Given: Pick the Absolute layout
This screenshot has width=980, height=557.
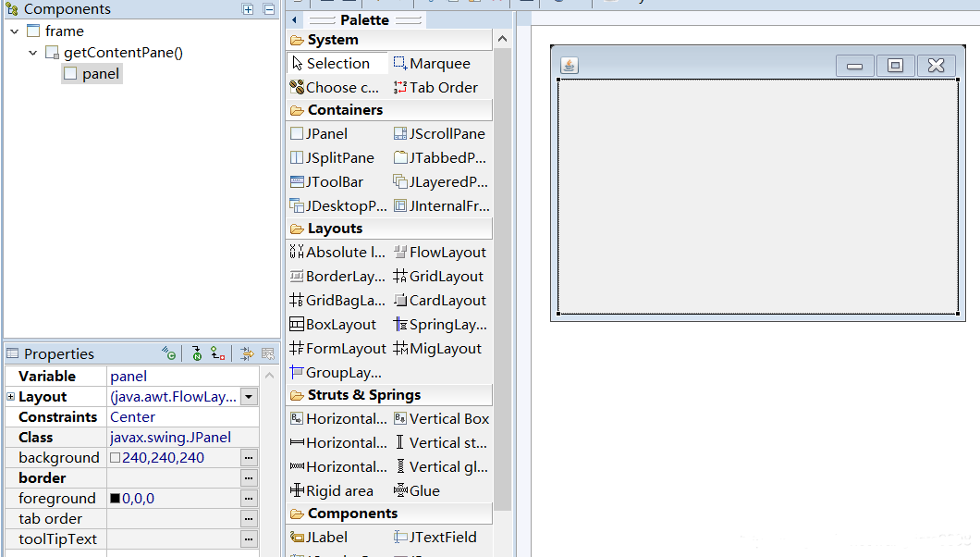Looking at the screenshot, I should point(338,252).
